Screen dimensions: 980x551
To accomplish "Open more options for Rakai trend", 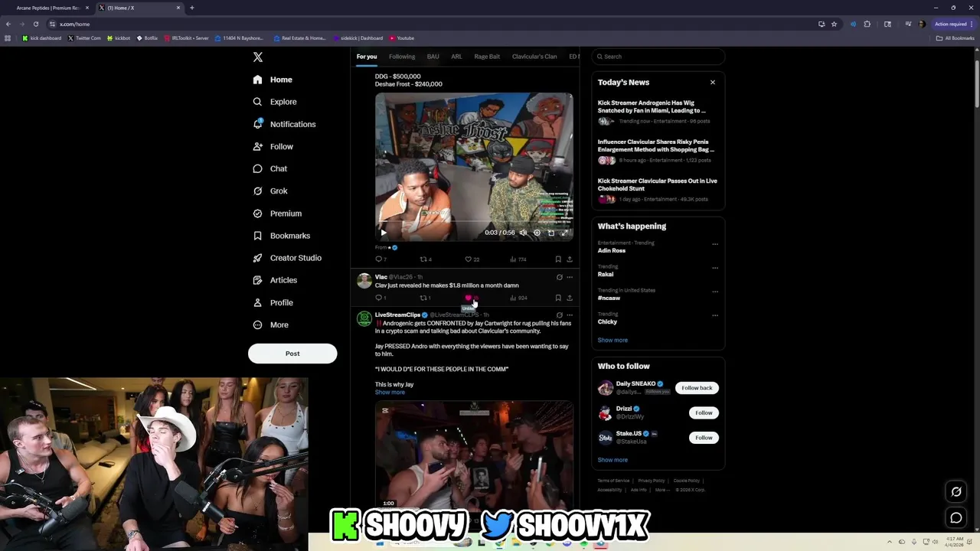I will click(x=715, y=268).
